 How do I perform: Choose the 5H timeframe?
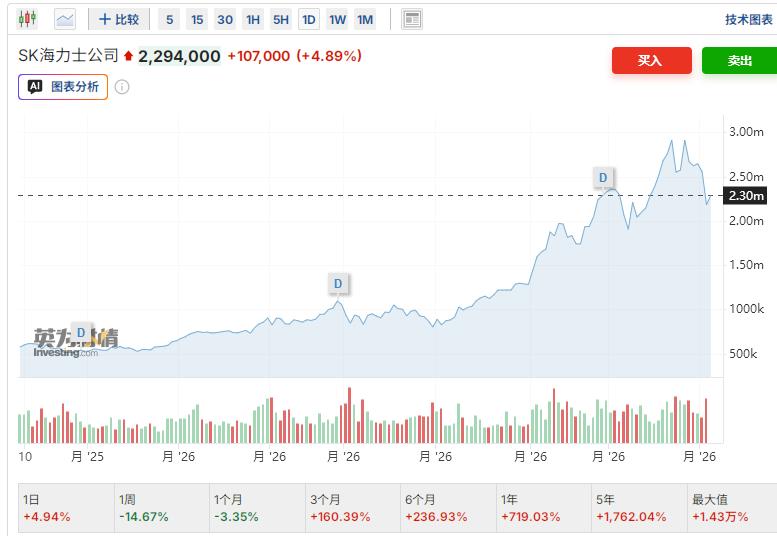point(281,20)
